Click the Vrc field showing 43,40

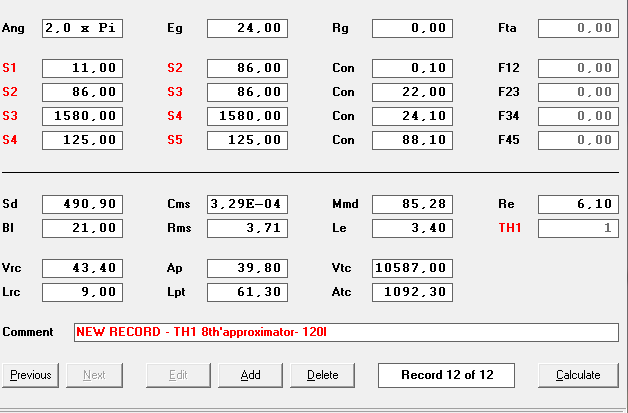pos(83,269)
